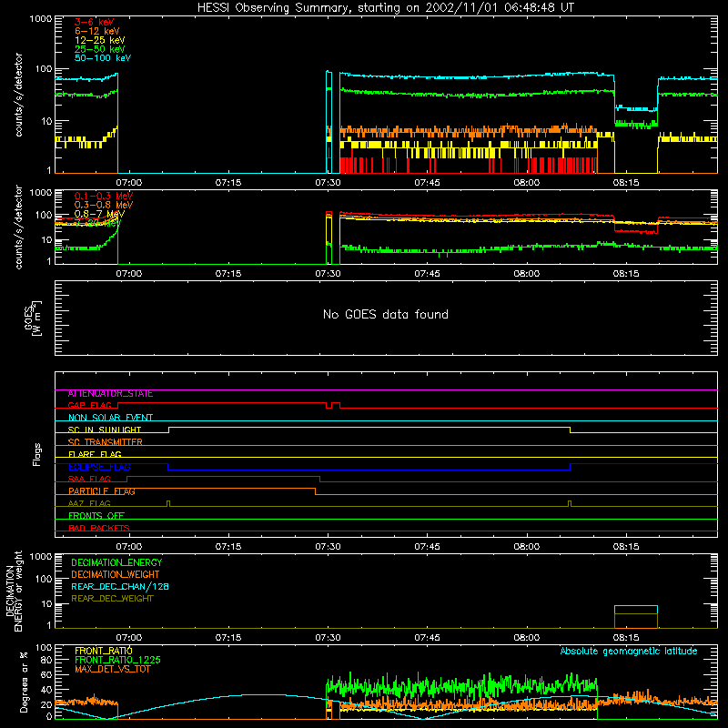Screen dimensions: 728x728
Task: Click the 0.1-0.3 MeV legend label
Action: pos(104,196)
